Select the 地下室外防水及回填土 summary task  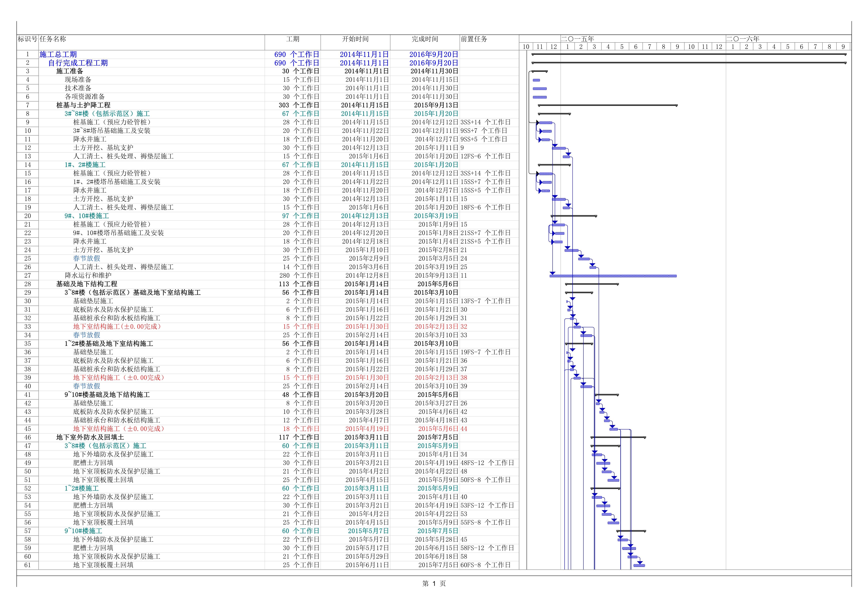click(90, 437)
